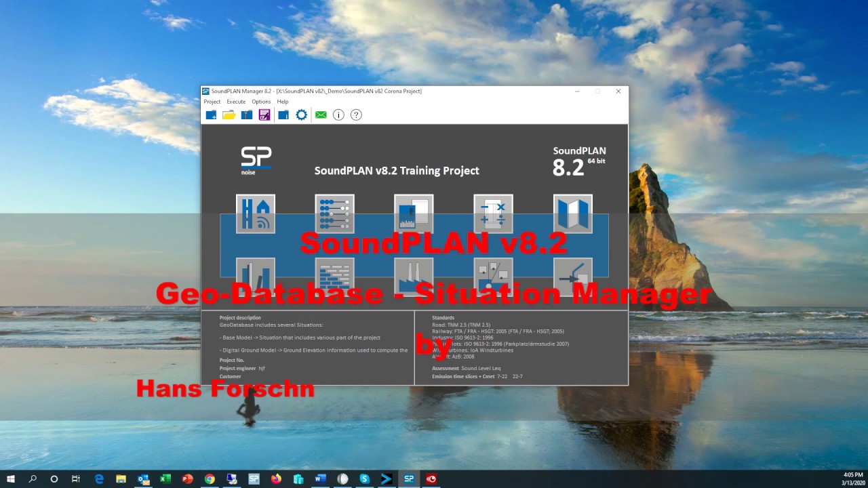This screenshot has height=488, width=868.
Task: Open the buildings and chart module tile
Action: [493, 277]
